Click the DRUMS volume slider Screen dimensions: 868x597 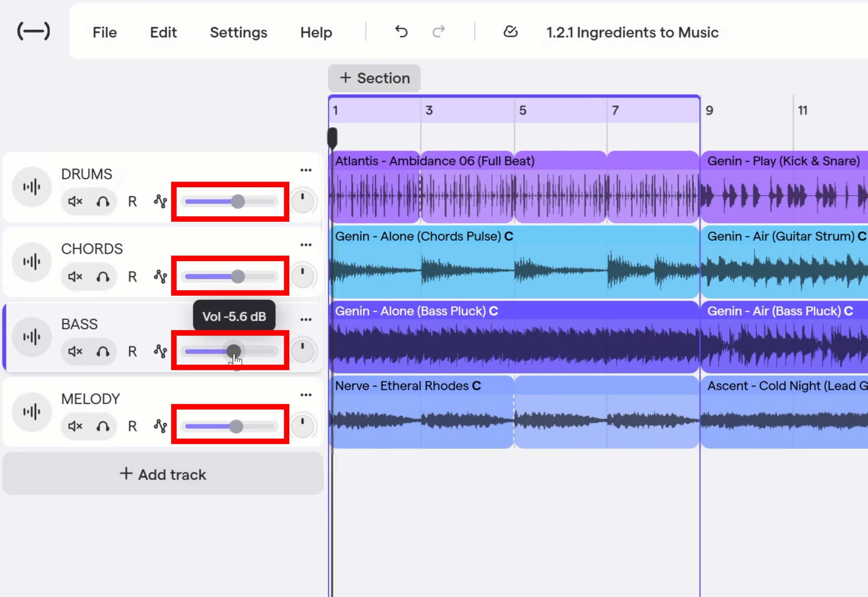[x=230, y=202]
